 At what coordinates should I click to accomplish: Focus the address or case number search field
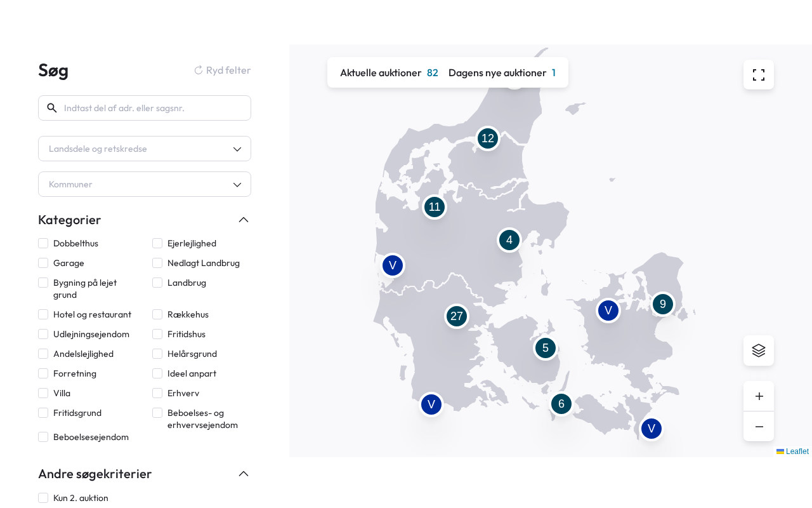click(x=152, y=108)
